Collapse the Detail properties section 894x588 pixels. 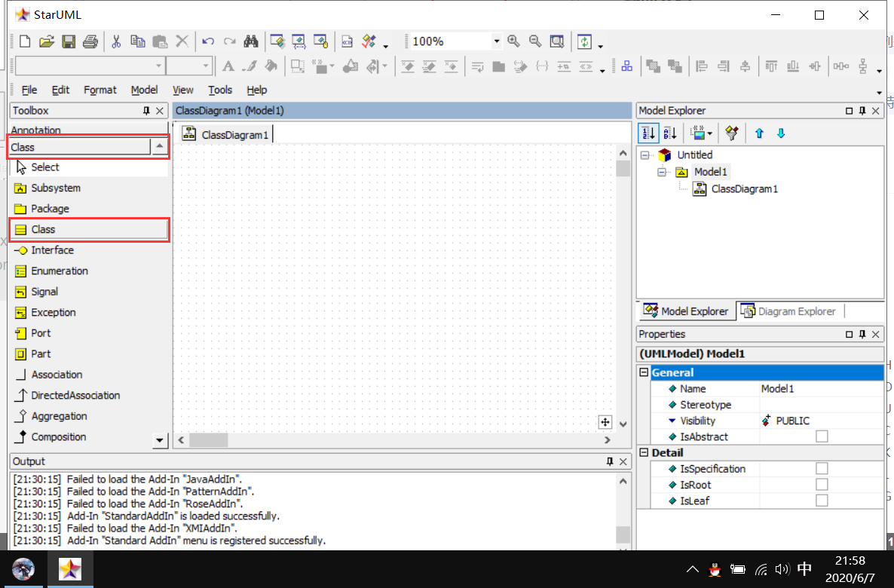(644, 452)
